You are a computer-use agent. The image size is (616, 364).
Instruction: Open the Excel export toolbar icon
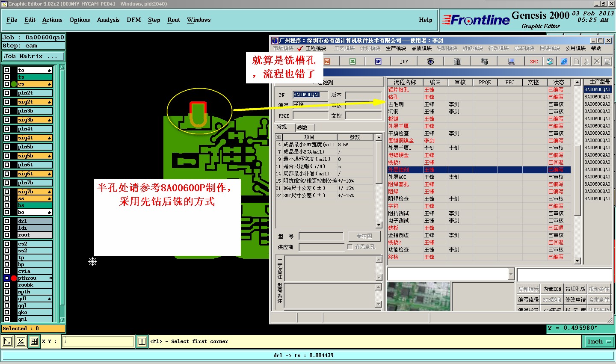(x=352, y=62)
